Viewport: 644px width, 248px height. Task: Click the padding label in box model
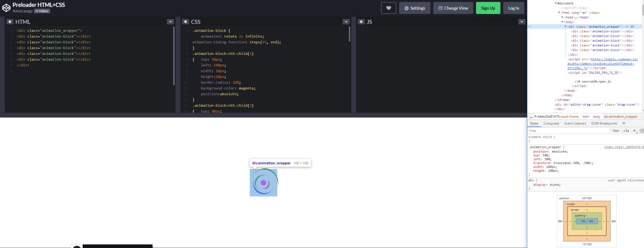coord(580,215)
